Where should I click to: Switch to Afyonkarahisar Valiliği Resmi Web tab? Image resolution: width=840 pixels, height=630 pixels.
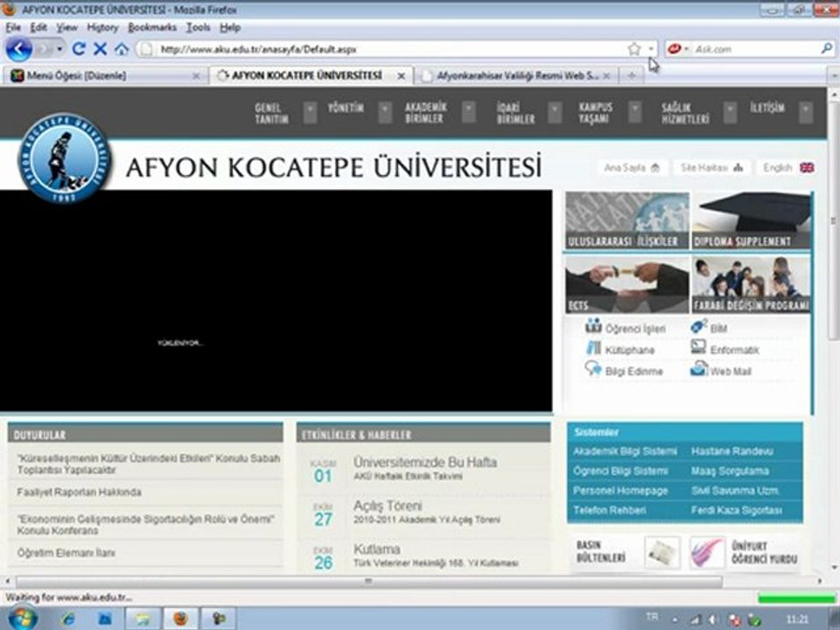pos(516,76)
